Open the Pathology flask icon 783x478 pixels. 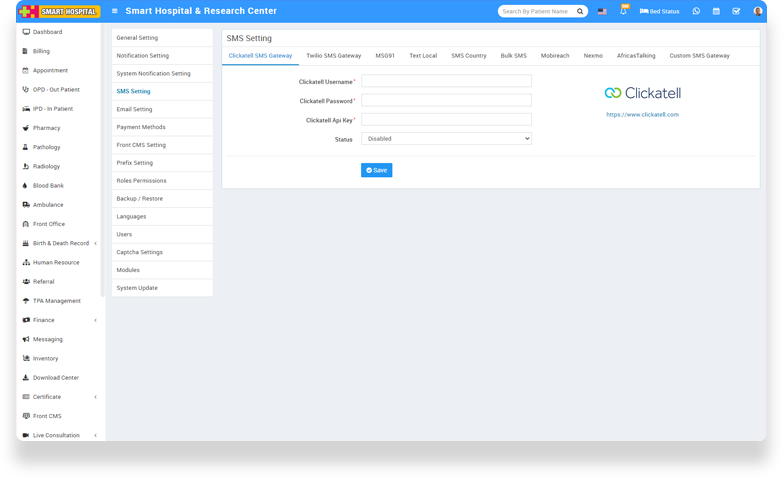[25, 147]
